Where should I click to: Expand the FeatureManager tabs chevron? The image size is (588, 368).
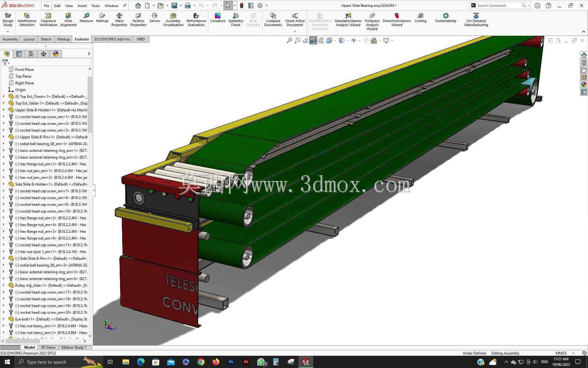(x=89, y=54)
